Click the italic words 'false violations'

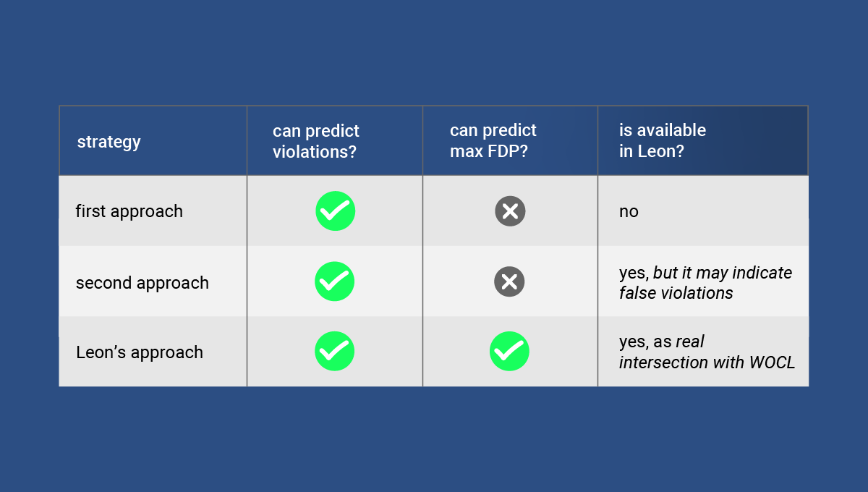point(676,293)
